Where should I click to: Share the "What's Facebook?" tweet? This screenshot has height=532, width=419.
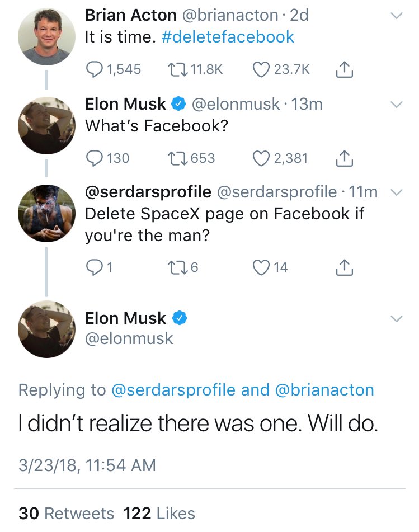pos(345,158)
